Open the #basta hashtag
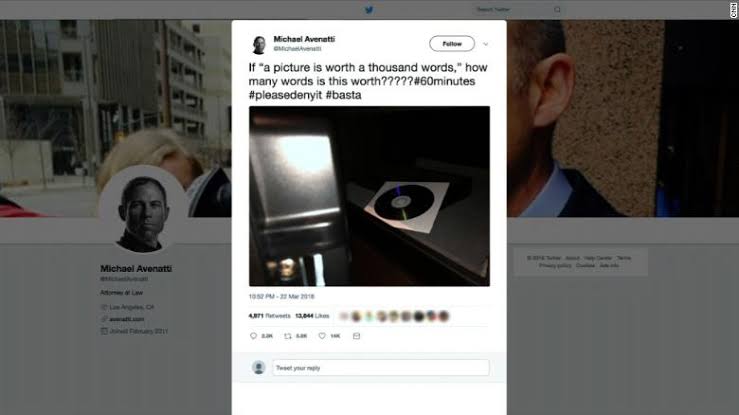Viewport: 739px width, 415px height. [344, 95]
